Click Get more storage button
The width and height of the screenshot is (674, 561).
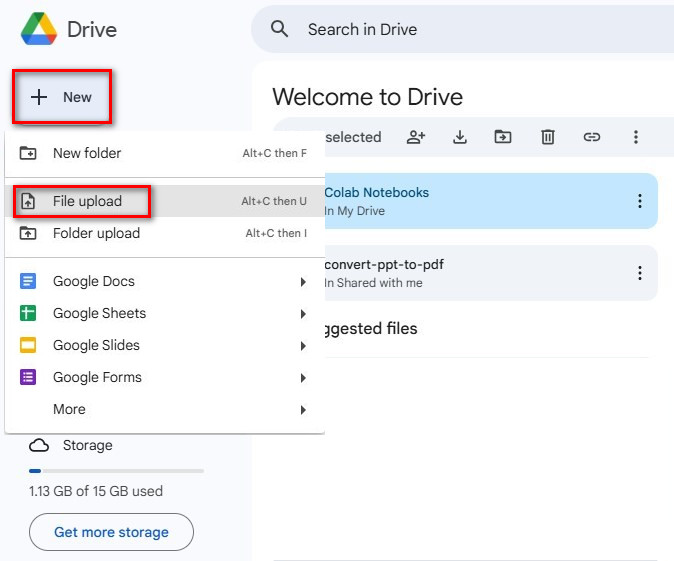click(x=111, y=532)
